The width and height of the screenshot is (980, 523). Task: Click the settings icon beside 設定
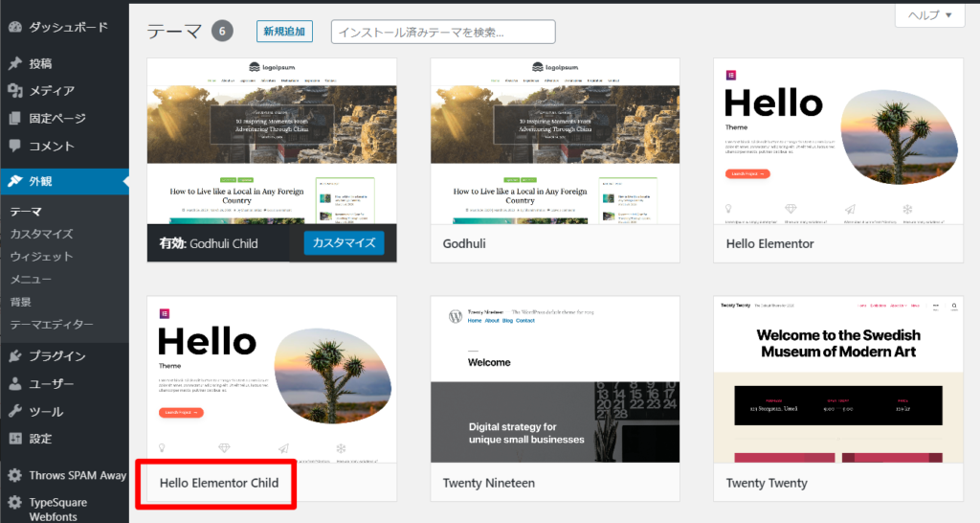(15, 439)
